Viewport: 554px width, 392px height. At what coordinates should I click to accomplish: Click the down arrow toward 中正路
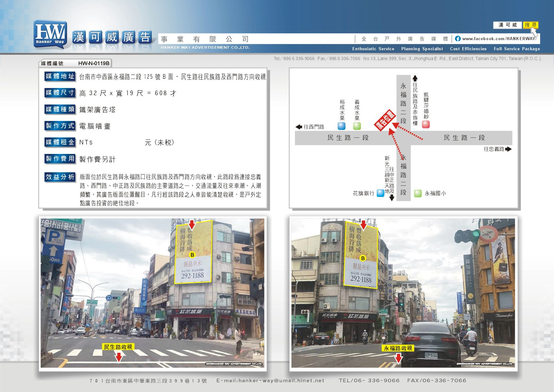pyautogui.click(x=392, y=198)
